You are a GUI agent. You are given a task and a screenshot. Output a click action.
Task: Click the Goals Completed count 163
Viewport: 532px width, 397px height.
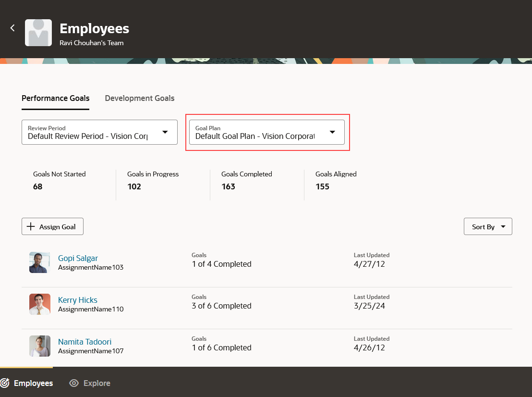pos(228,186)
